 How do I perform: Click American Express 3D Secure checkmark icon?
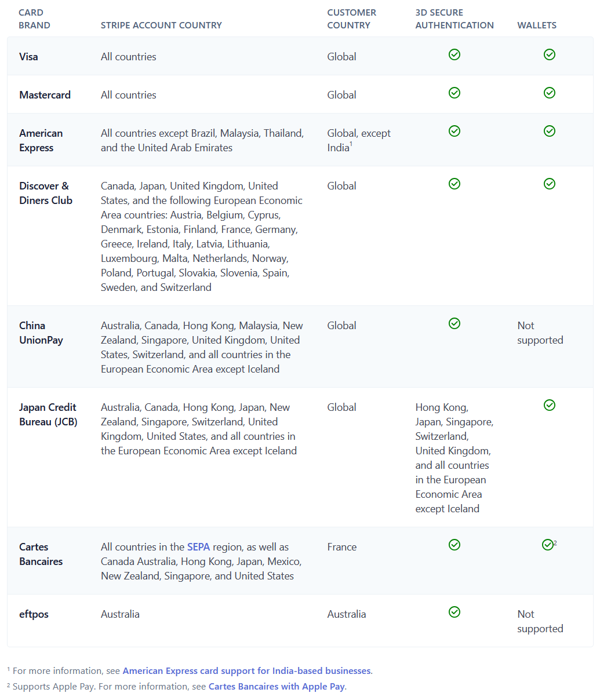click(x=454, y=131)
